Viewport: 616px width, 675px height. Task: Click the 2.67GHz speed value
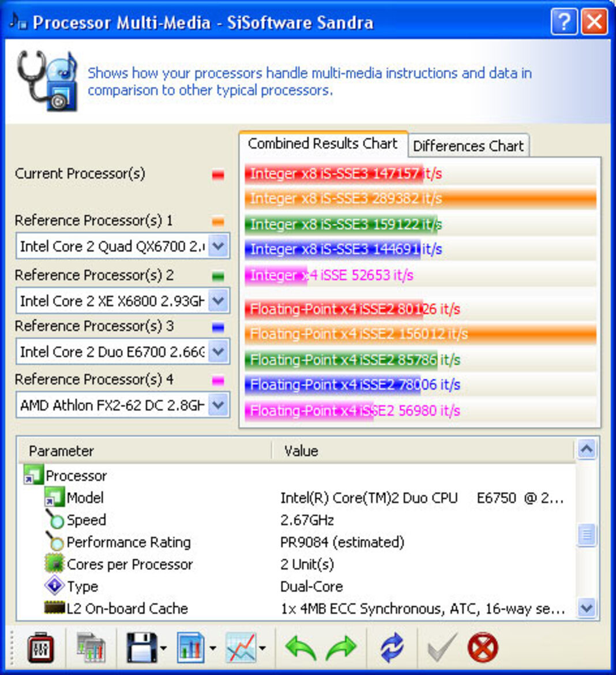tap(307, 520)
